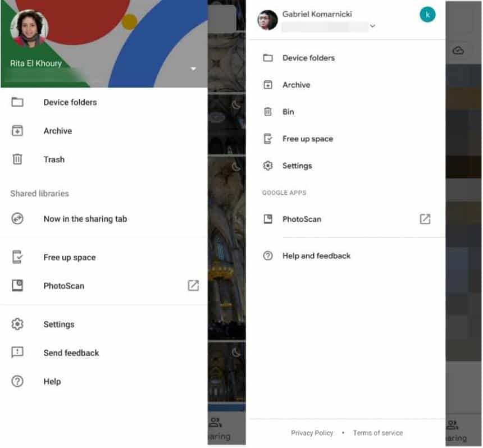The height and width of the screenshot is (448, 483).
Task: Click the Bin icon
Action: (268, 112)
